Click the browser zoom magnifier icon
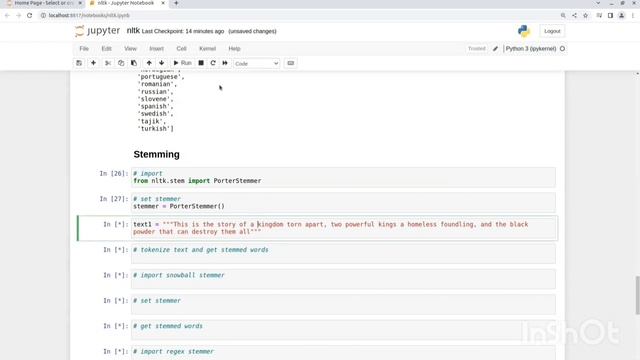Viewport: 640px width, 360px height. (x=563, y=16)
